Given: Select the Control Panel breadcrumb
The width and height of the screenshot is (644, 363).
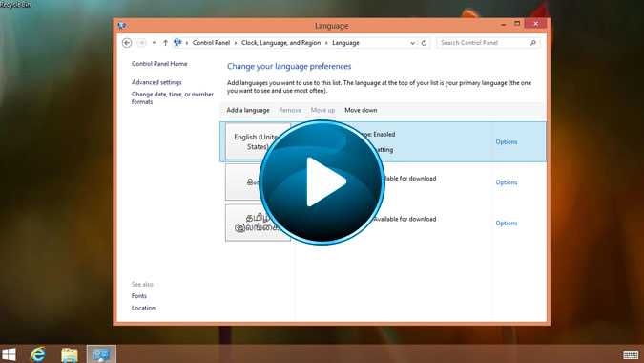Looking at the screenshot, I should 211,43.
